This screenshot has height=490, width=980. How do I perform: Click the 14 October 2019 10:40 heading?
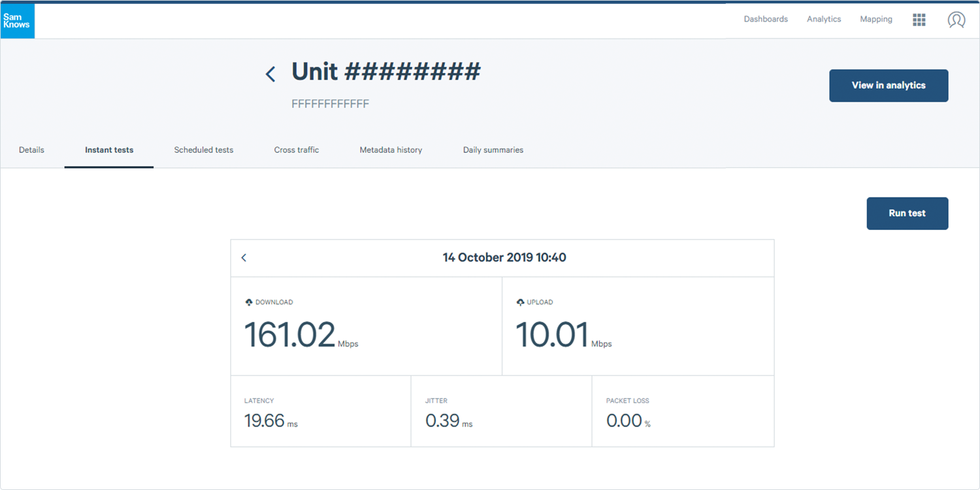pos(504,258)
